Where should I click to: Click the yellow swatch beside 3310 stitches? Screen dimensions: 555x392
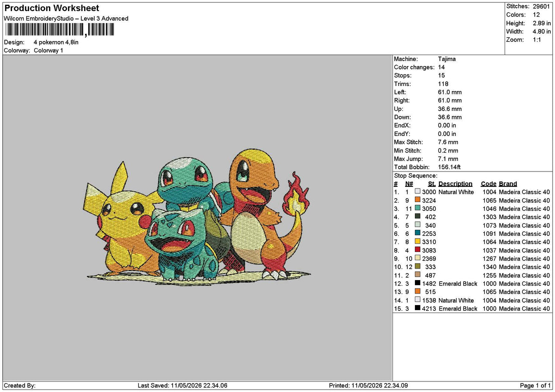click(x=418, y=242)
